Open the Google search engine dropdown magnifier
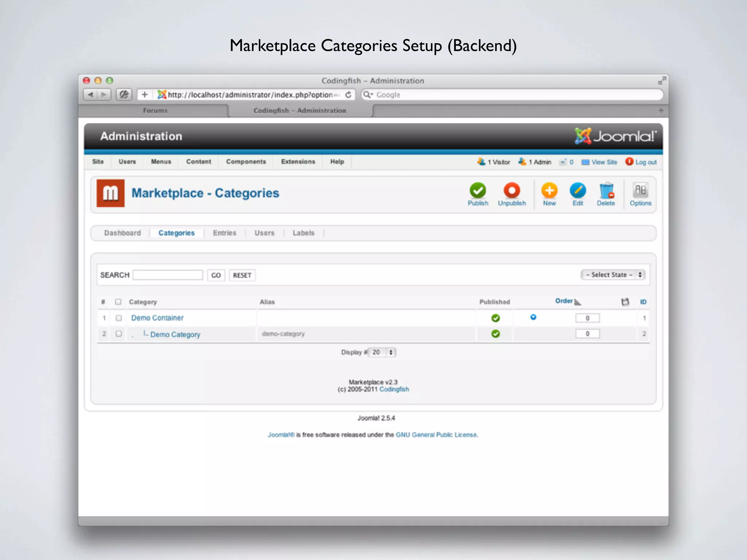Viewport: 747px width, 560px height. point(368,95)
